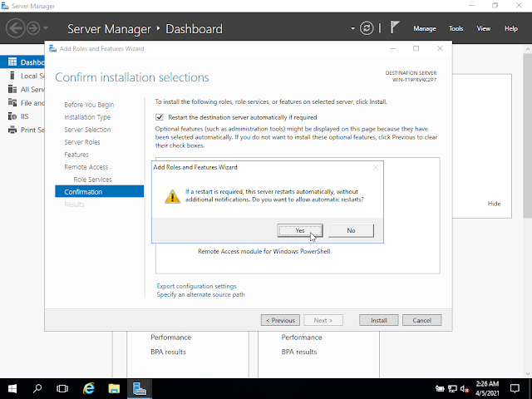The height and width of the screenshot is (399, 532).
Task: Open the Help menu in Server Manager
Action: (x=510, y=29)
